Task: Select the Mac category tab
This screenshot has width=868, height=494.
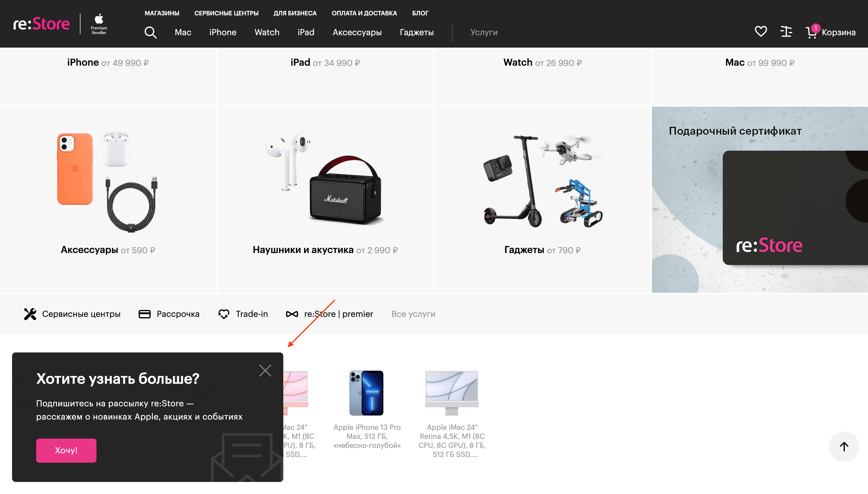Action: tap(183, 33)
